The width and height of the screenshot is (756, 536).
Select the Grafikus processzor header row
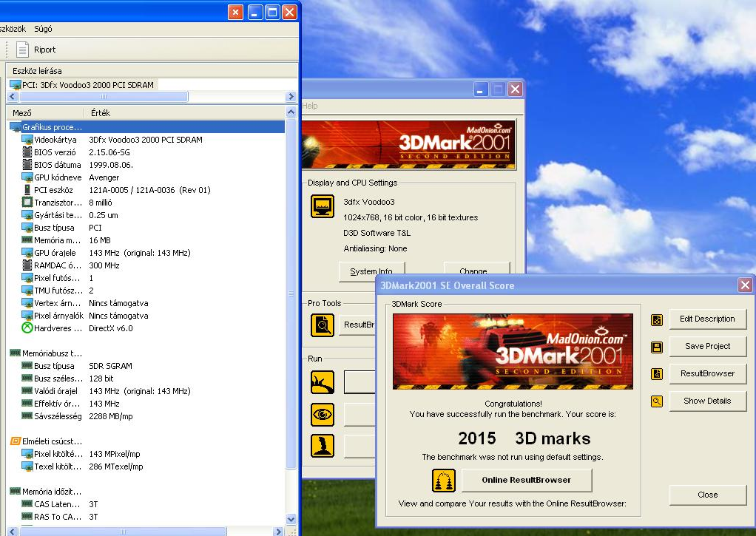click(x=146, y=127)
